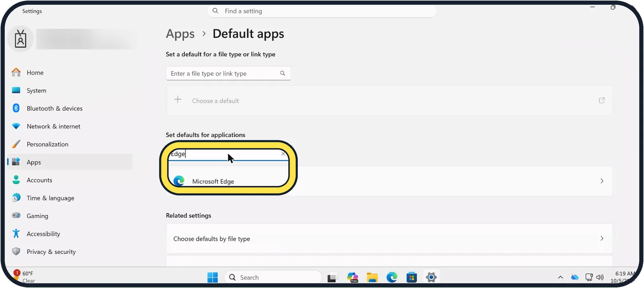Viewport: 644px width, 288px height.
Task: Click the OneDrive cloud tray icon
Action: 575,278
